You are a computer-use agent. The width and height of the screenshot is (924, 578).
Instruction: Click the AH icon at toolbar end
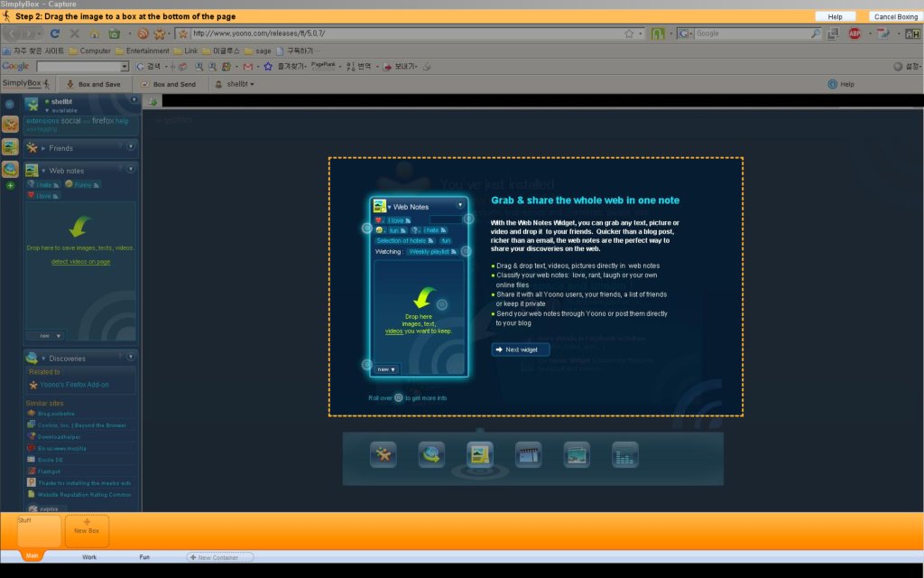point(912,33)
